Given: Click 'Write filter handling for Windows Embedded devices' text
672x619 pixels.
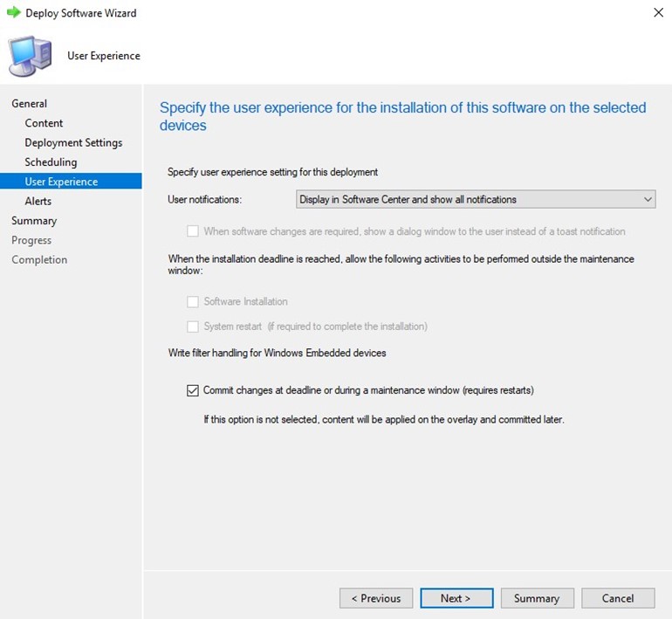Looking at the screenshot, I should pos(277,354).
